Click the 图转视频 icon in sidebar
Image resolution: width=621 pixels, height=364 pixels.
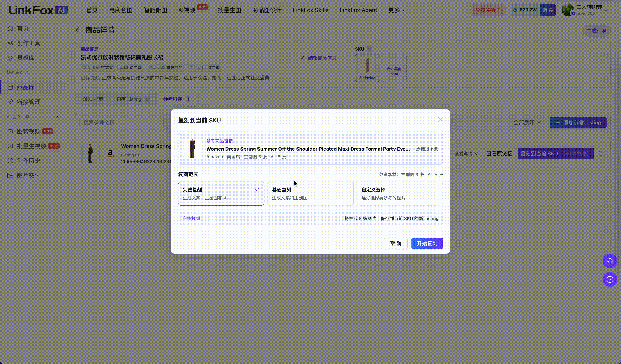coord(10,131)
